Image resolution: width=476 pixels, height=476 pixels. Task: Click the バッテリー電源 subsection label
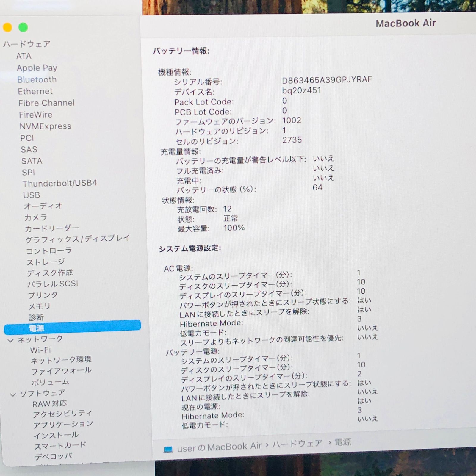coord(192,352)
